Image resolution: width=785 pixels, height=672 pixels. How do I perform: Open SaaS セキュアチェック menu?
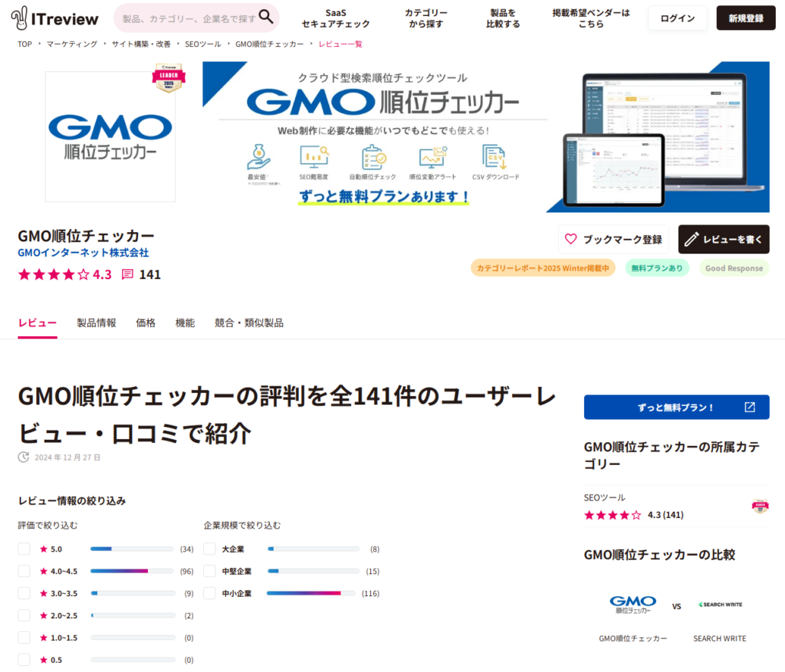pyautogui.click(x=336, y=18)
